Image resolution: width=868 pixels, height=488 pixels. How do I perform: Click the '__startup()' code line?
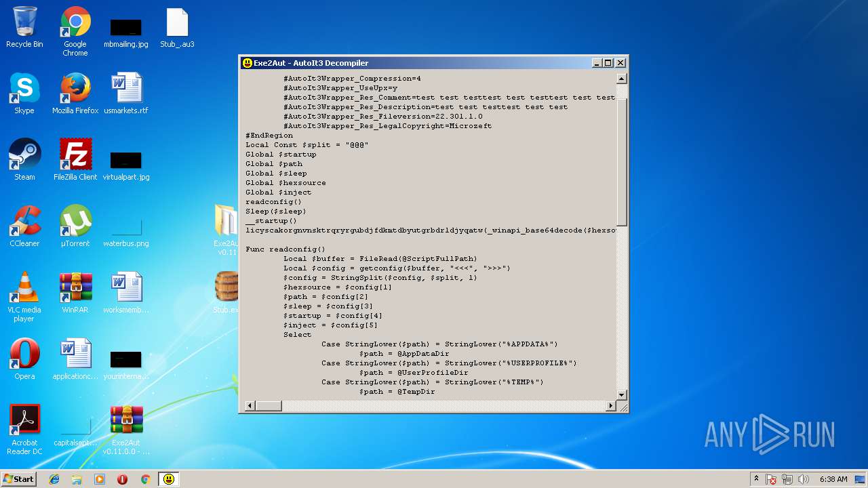[271, 221]
